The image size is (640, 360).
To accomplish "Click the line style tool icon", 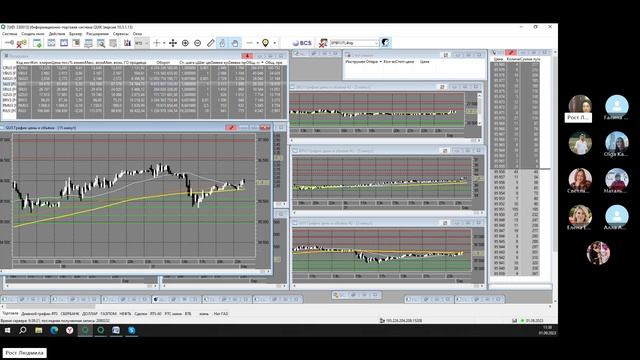I will coord(249,43).
